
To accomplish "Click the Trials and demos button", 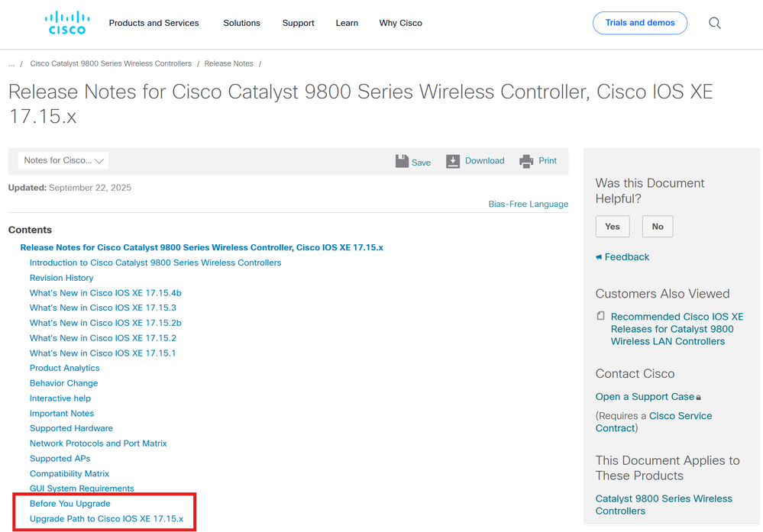I will (639, 23).
